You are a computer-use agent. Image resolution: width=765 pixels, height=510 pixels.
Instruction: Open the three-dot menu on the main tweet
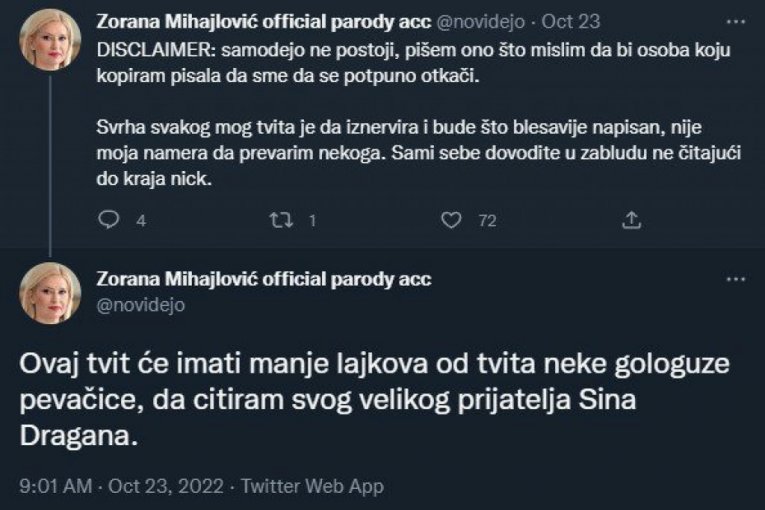click(737, 281)
